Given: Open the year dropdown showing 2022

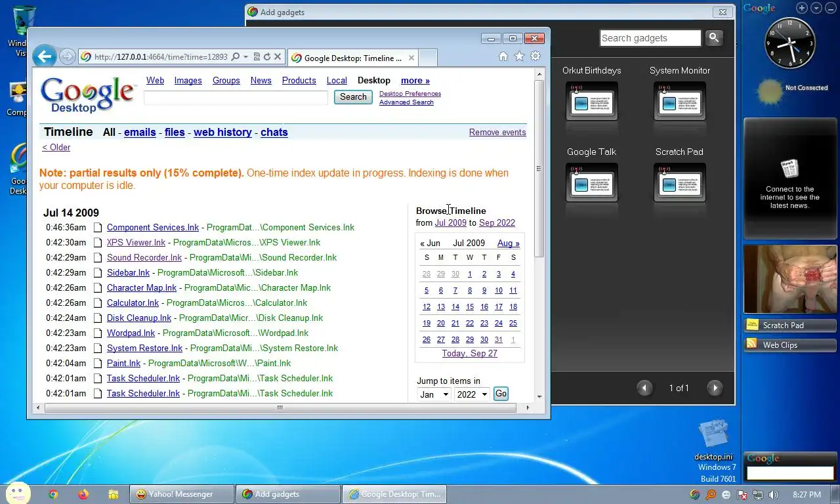Looking at the screenshot, I should pos(472,394).
